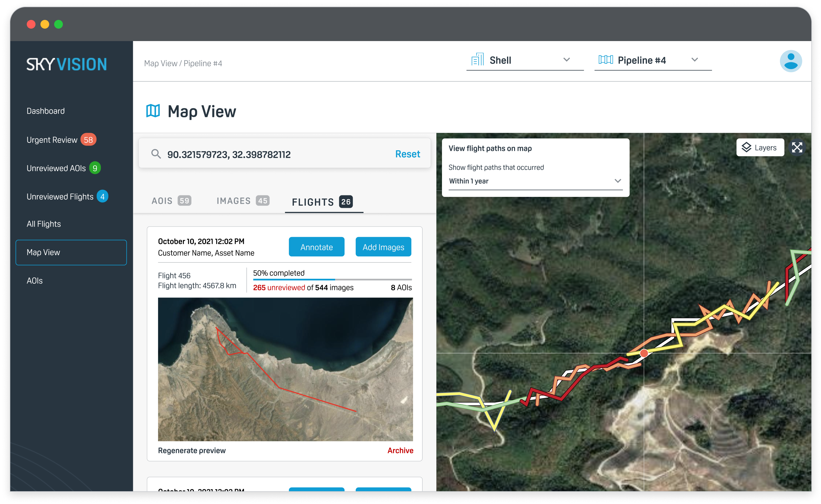
Task: Open Unreviewed Flights in sidebar
Action: pyautogui.click(x=60, y=197)
